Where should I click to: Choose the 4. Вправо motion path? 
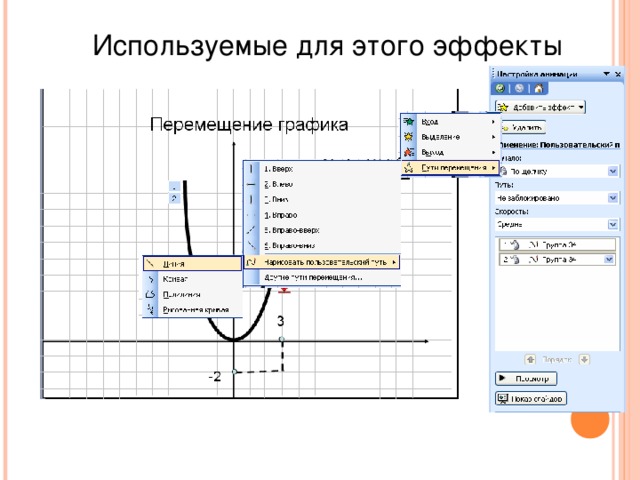point(322,215)
